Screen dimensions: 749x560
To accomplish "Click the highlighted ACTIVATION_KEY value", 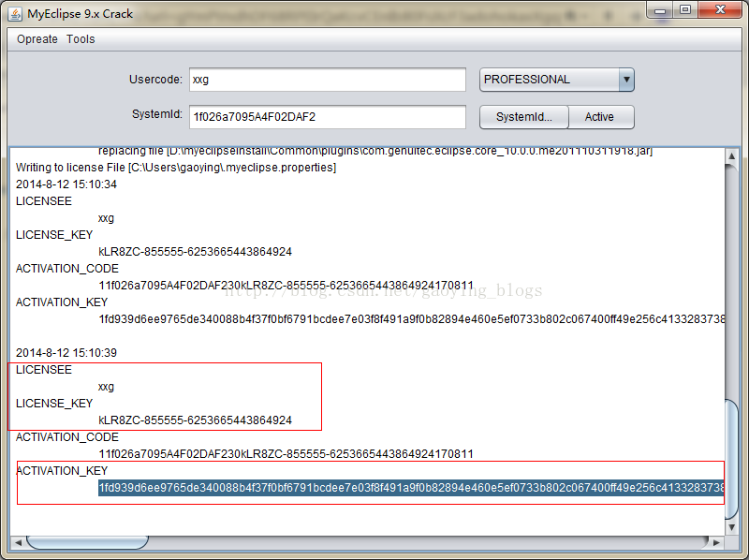I will point(411,488).
